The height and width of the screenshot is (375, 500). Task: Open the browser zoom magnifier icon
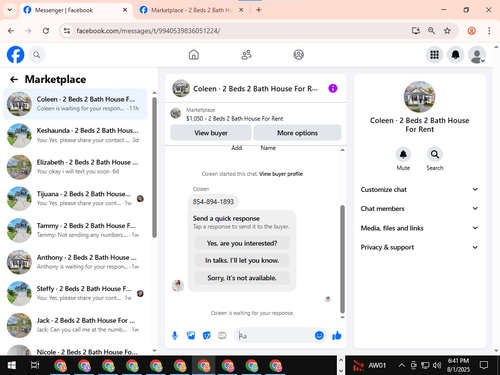[431, 31]
